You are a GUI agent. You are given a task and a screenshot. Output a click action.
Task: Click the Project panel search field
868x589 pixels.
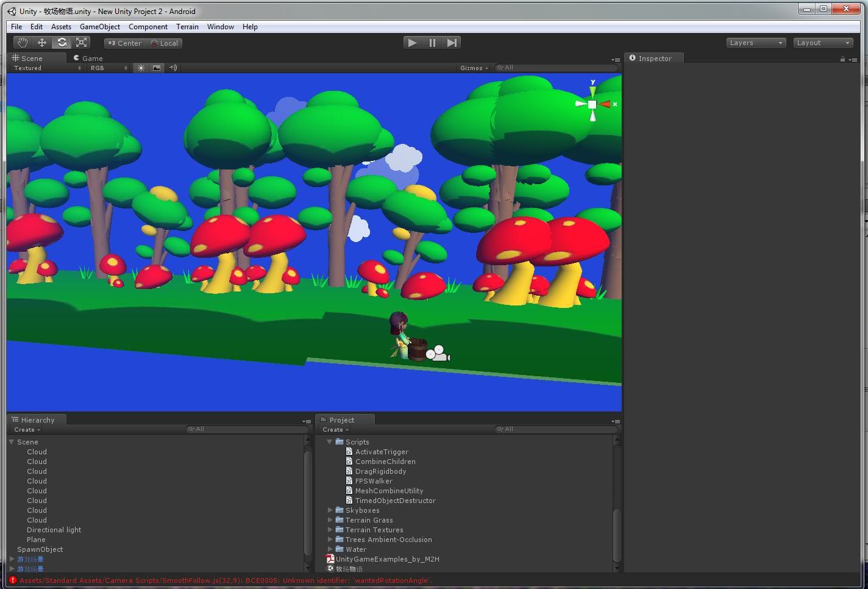click(x=556, y=429)
